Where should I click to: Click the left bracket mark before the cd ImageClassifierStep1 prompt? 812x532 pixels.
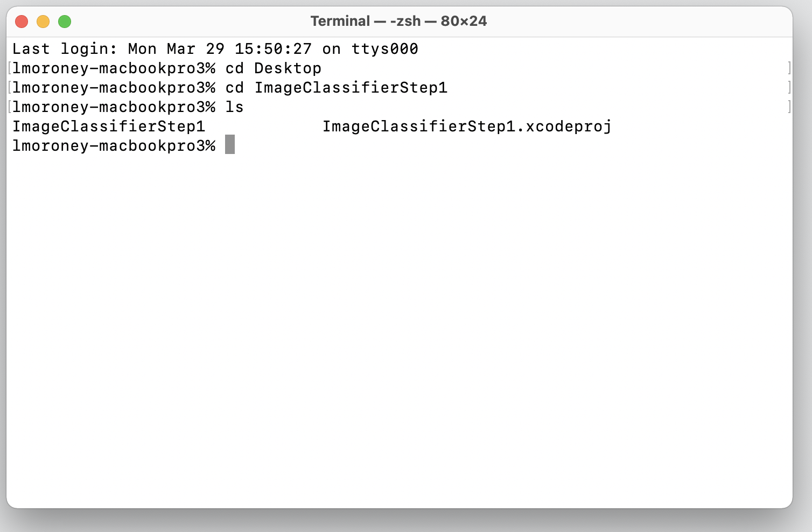click(10, 87)
